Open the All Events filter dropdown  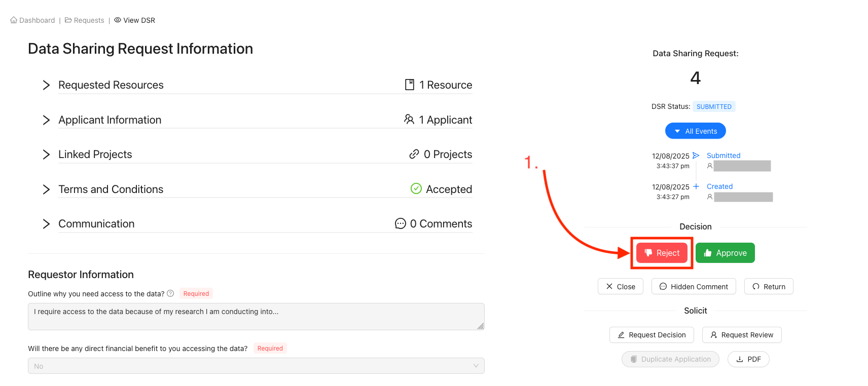696,131
